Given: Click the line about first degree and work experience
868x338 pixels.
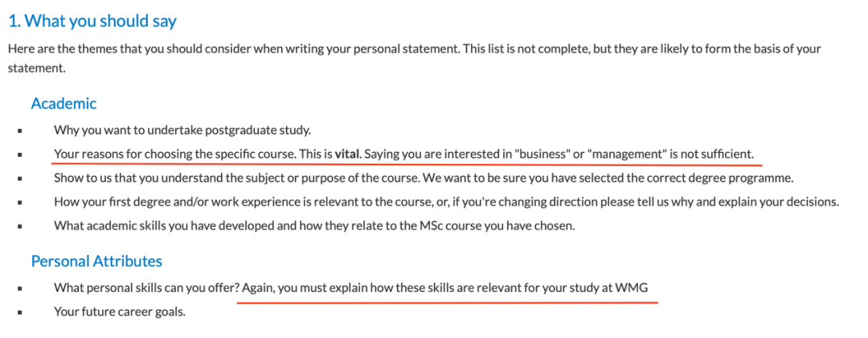Looking at the screenshot, I should tap(446, 202).
